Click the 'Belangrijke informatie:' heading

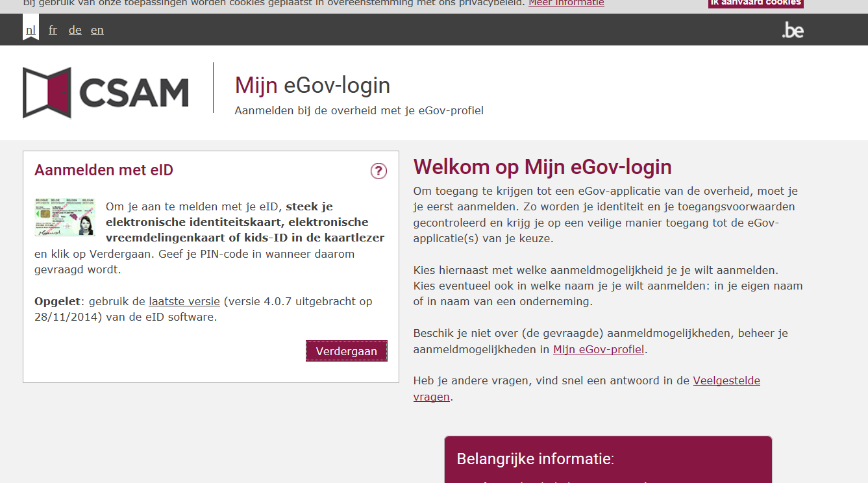click(536, 459)
